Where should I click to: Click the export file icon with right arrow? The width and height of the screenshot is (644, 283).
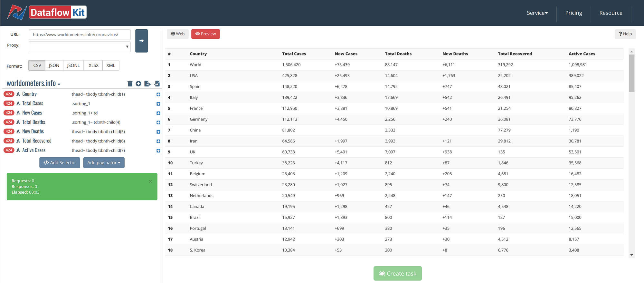[147, 84]
